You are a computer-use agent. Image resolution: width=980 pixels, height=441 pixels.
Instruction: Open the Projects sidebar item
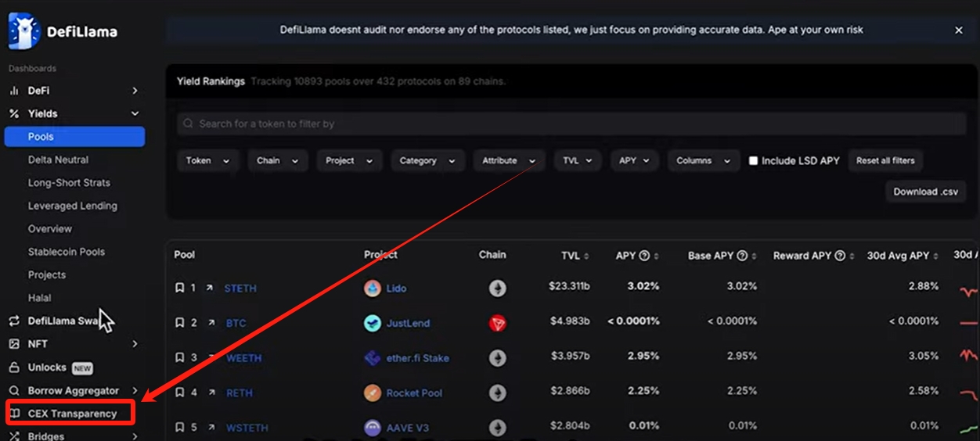47,274
